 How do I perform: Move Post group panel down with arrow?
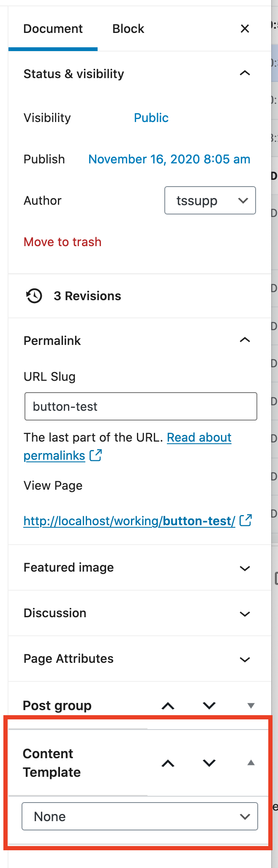tap(209, 705)
